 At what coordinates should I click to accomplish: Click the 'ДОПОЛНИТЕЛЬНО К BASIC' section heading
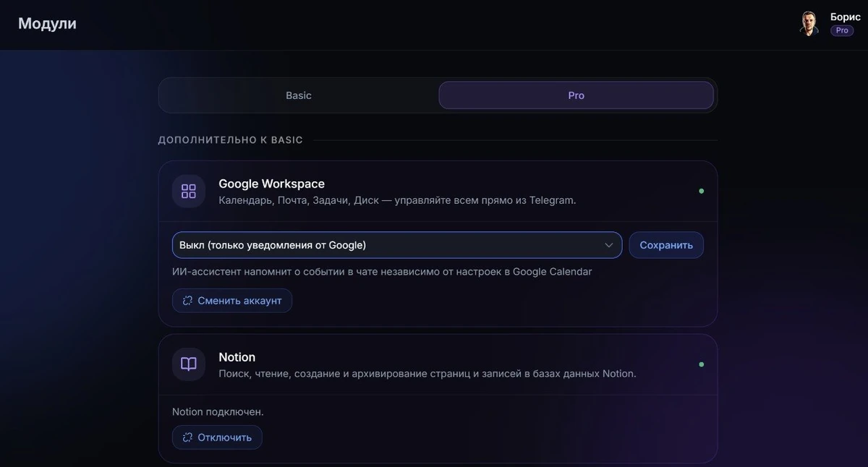[x=231, y=140]
